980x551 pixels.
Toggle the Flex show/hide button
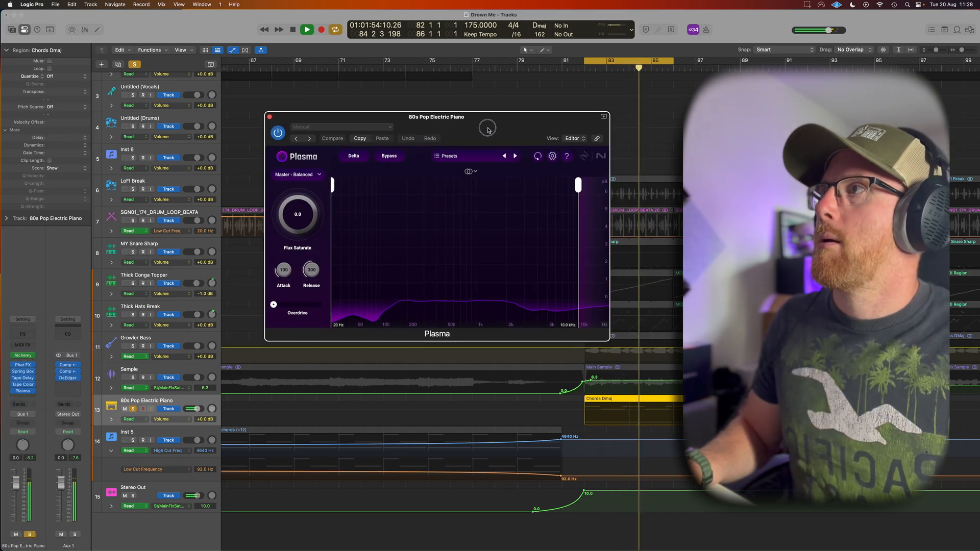point(245,50)
